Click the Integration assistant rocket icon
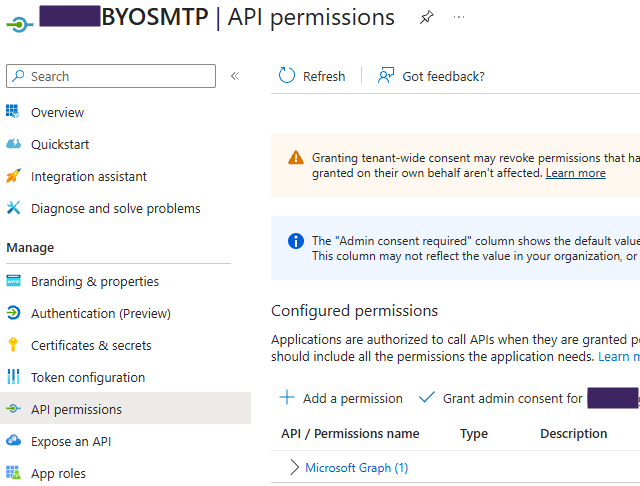The image size is (640, 486). pyautogui.click(x=13, y=176)
